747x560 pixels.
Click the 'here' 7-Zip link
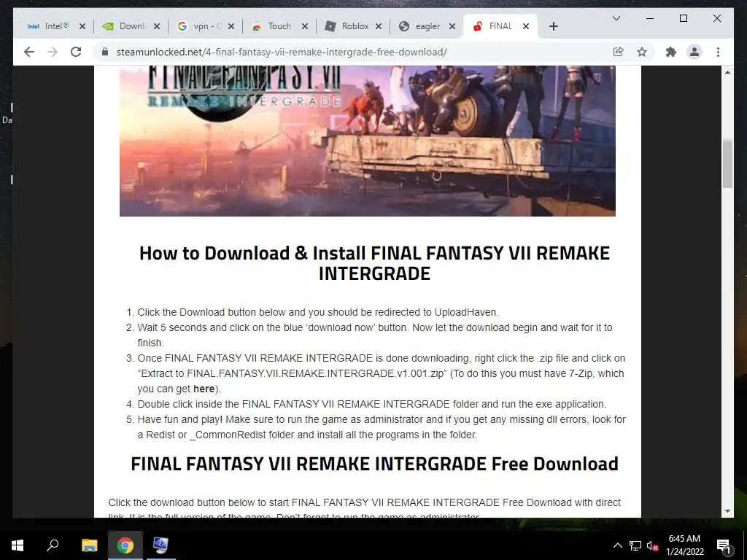tap(204, 389)
